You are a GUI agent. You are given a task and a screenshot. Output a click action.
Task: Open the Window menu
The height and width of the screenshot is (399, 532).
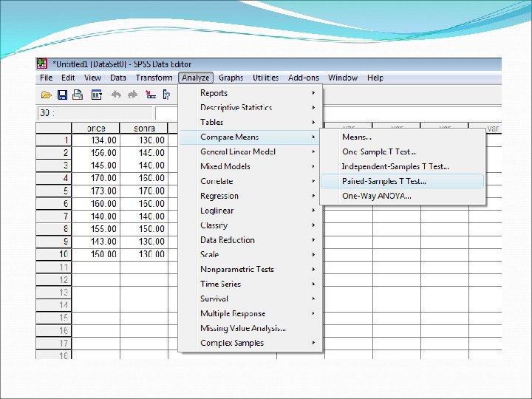pyautogui.click(x=343, y=78)
